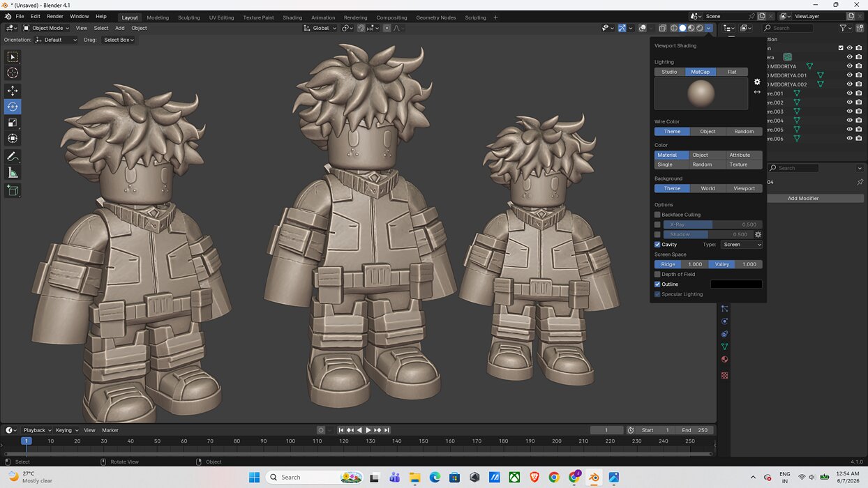This screenshot has width=868, height=488.
Task: Switch to wireframe viewport shading
Action: [674, 28]
